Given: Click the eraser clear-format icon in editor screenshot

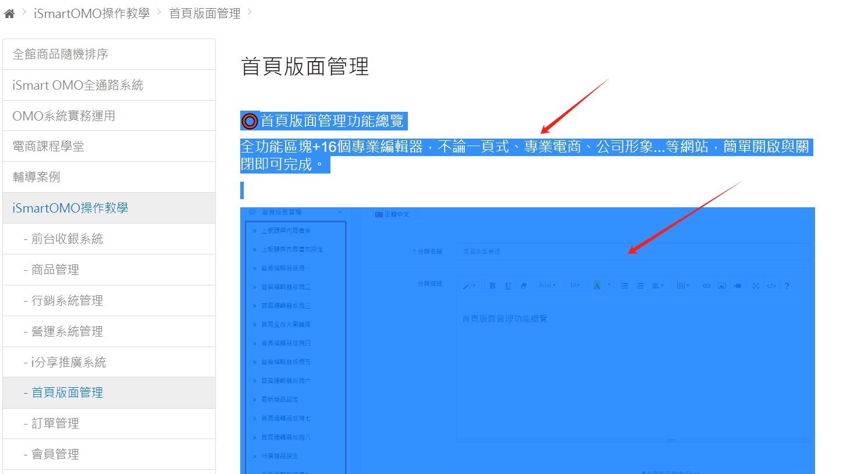Looking at the screenshot, I should [x=524, y=285].
